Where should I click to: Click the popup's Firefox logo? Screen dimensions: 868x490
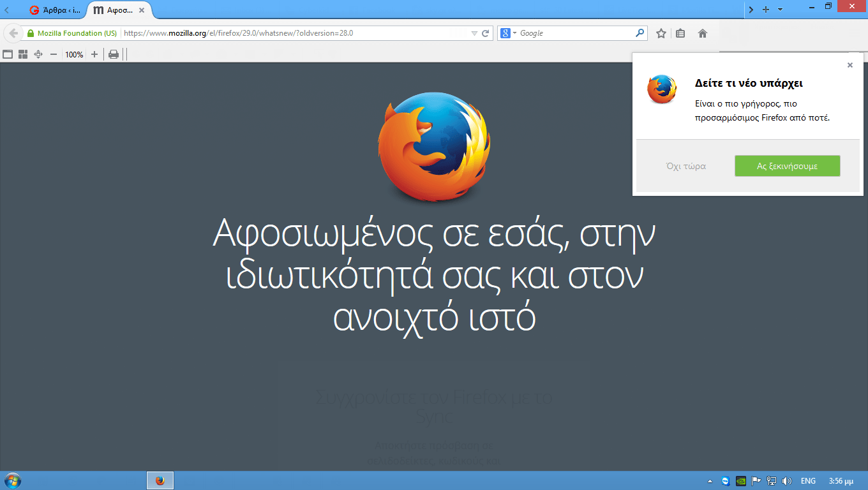[x=662, y=89]
